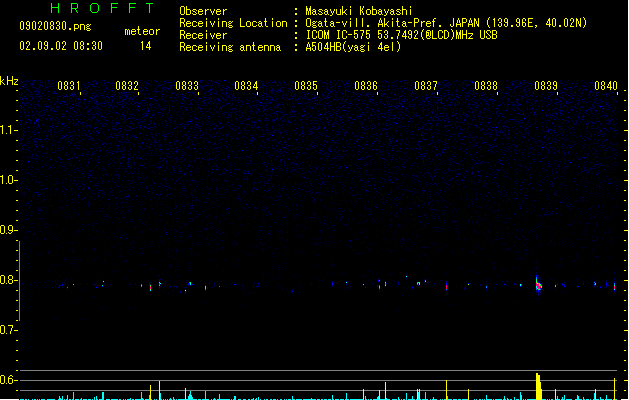Click the 0.9 kHz axis label
629x400 pixels.
click(8, 230)
